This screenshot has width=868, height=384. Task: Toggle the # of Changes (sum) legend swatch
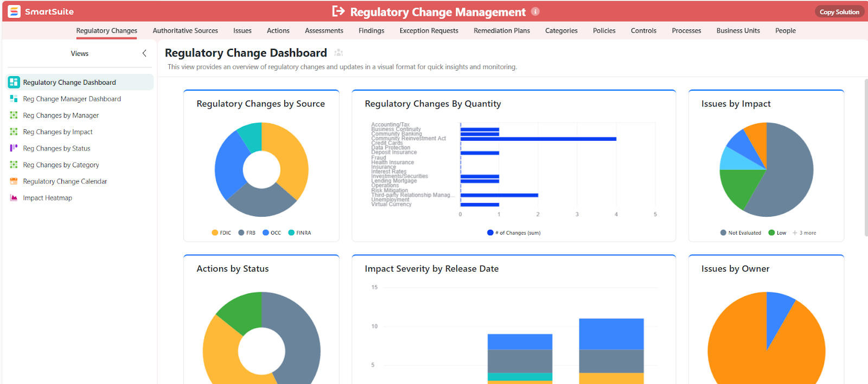click(490, 232)
